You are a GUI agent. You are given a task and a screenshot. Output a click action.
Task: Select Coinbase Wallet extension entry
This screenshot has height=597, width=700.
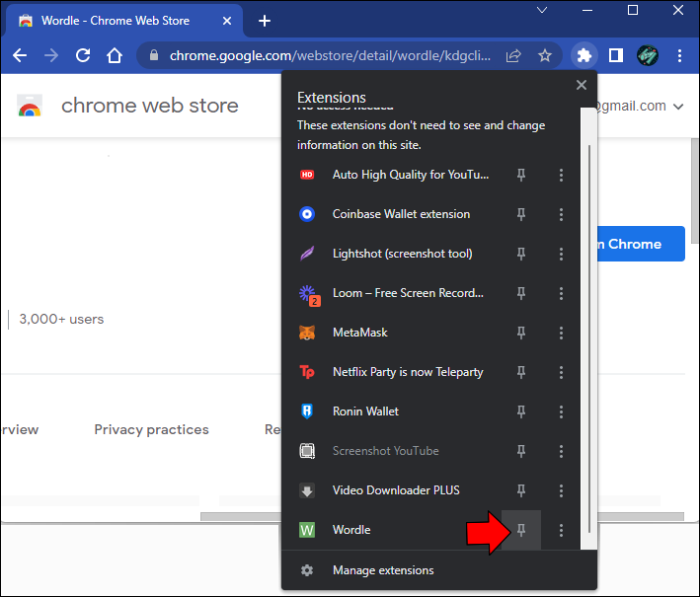click(401, 214)
